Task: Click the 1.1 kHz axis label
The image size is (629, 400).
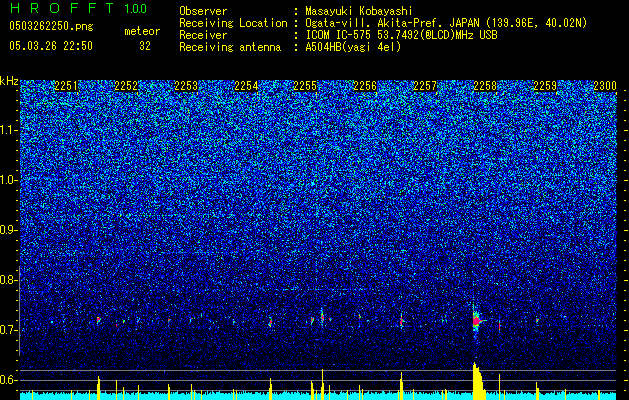Action: pos(9,130)
